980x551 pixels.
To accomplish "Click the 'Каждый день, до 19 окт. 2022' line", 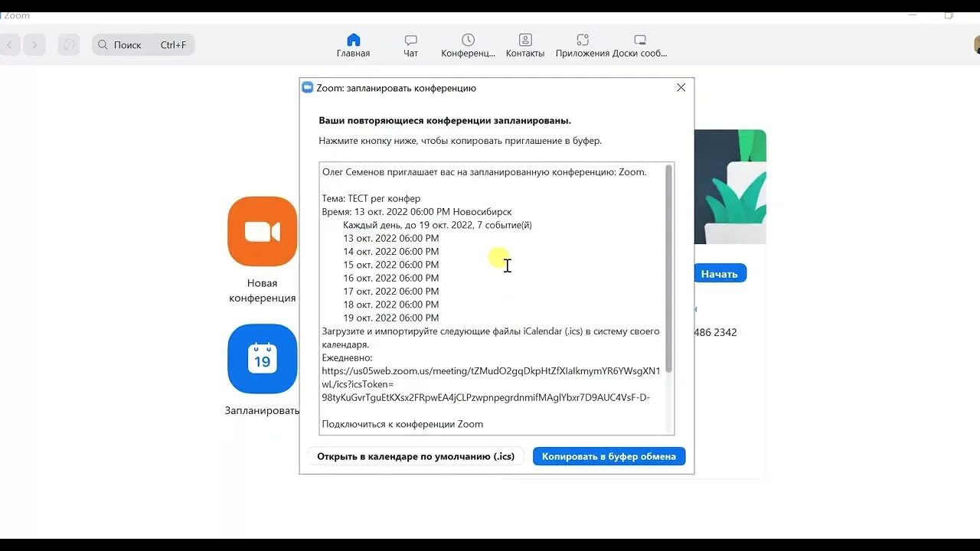I will (437, 225).
